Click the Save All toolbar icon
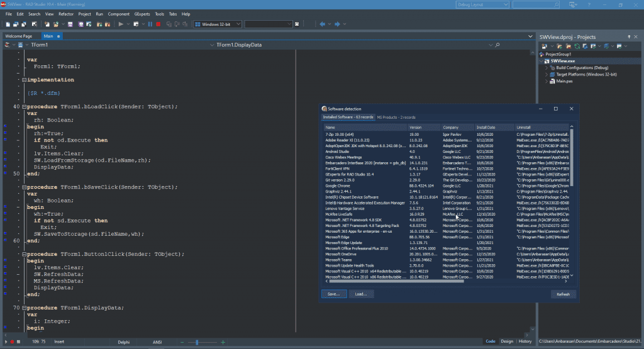Image resolution: width=644 pixels, height=349 pixels. [x=81, y=25]
